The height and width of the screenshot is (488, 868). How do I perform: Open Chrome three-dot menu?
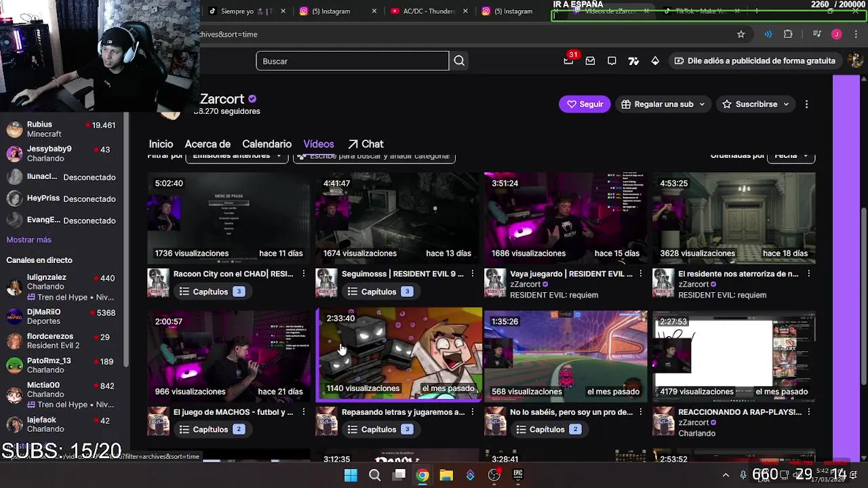point(856,34)
